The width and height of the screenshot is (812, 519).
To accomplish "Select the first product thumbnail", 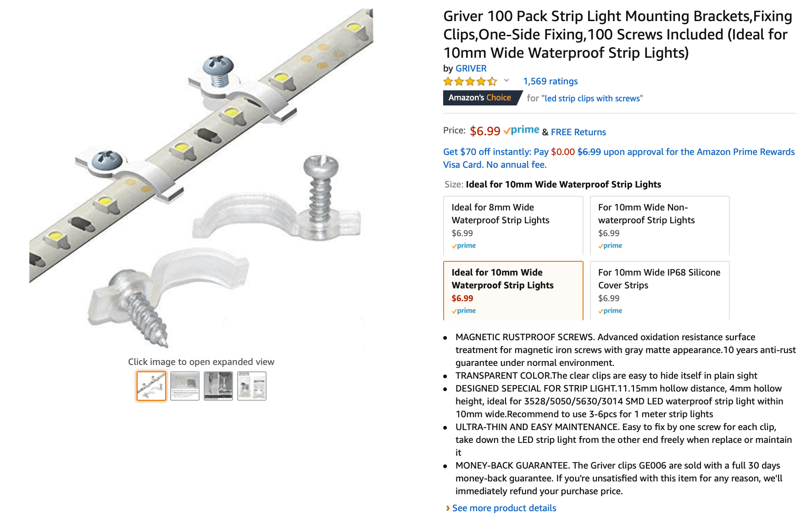I will pos(151,386).
